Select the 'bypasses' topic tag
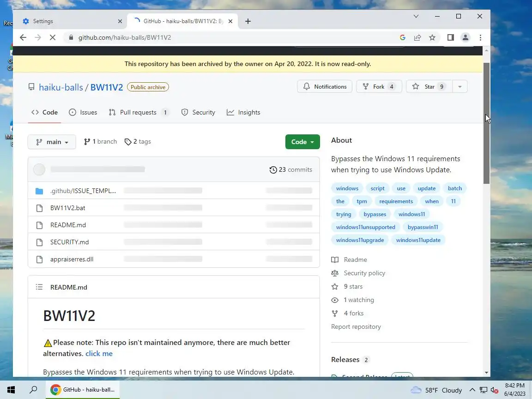This screenshot has width=532, height=399. pyautogui.click(x=375, y=214)
